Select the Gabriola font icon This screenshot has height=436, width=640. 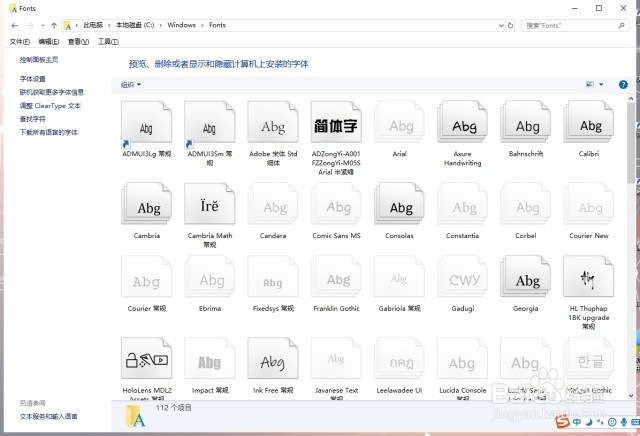(399, 277)
